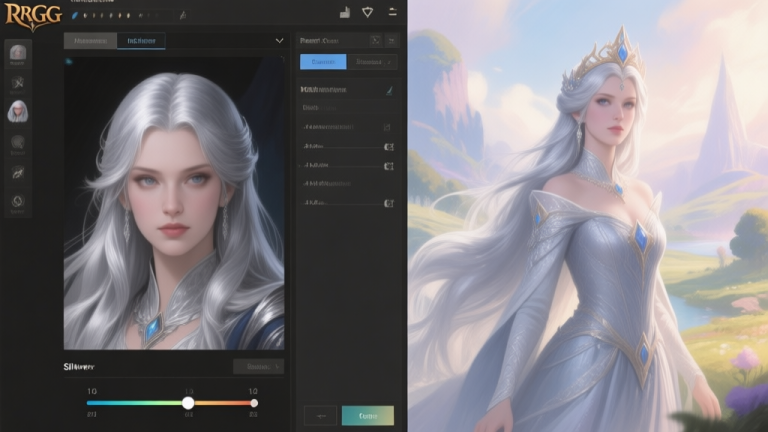Switch to the blue-underlined tab above the preview

(x=141, y=41)
